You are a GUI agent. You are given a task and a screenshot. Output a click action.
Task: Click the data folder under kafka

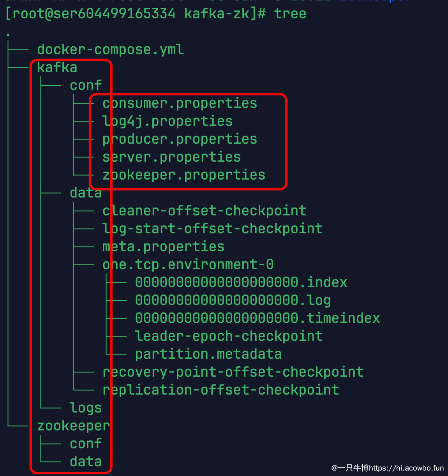tap(86, 193)
